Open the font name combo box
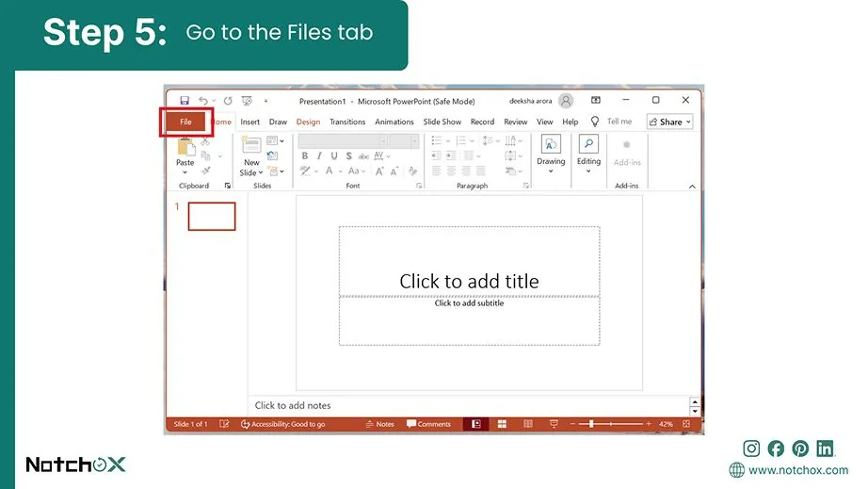The image size is (868, 489). click(x=342, y=140)
